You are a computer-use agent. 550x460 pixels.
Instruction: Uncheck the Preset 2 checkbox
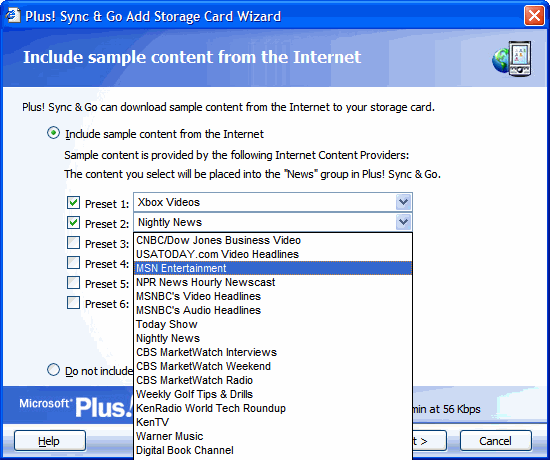[x=73, y=222]
